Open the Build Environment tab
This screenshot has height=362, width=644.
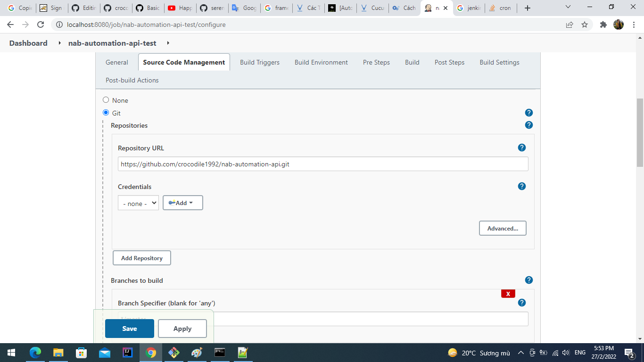321,62
